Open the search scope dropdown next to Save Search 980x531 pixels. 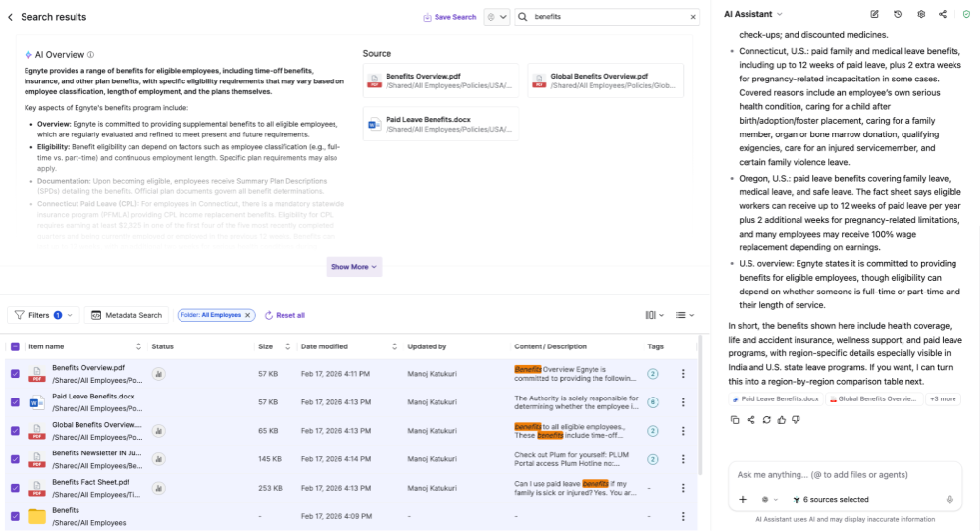(497, 17)
